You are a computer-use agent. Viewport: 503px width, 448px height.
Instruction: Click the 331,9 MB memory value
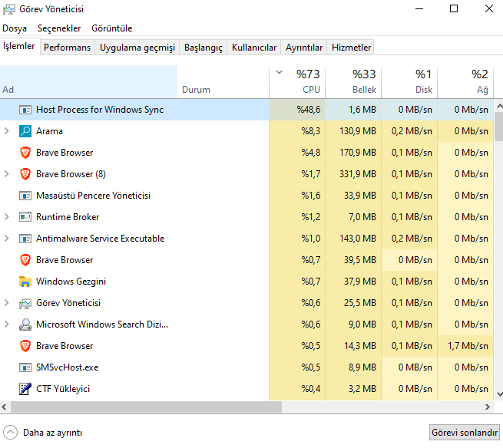tap(358, 174)
